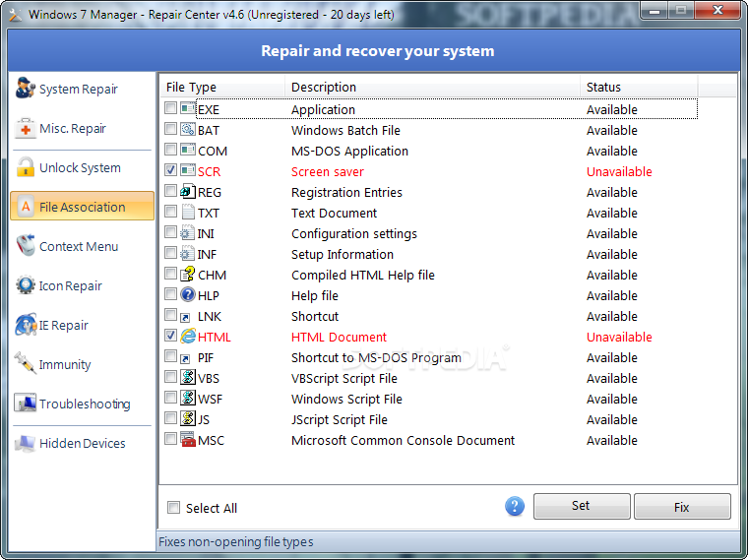
Task: Click the Hidden Devices icon
Action: (x=25, y=443)
